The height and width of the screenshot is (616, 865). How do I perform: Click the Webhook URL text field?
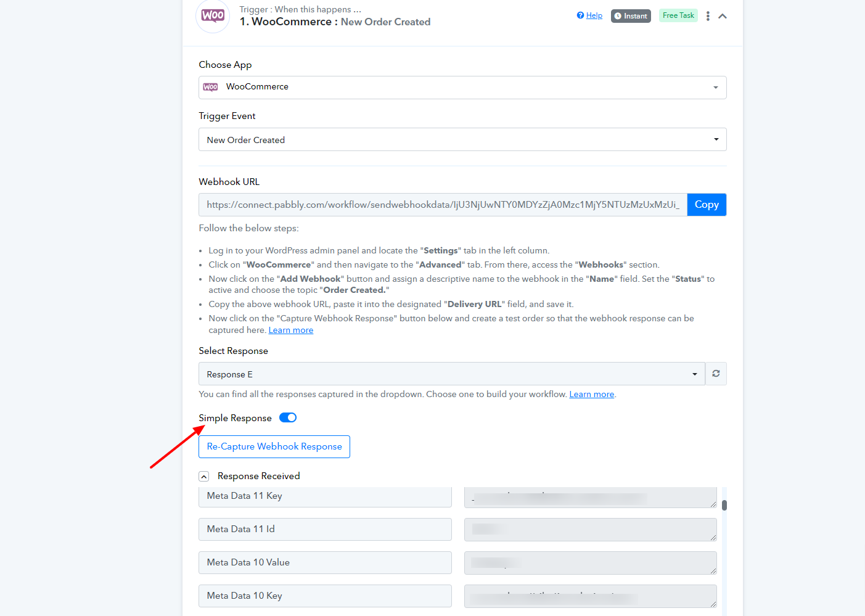coord(443,205)
